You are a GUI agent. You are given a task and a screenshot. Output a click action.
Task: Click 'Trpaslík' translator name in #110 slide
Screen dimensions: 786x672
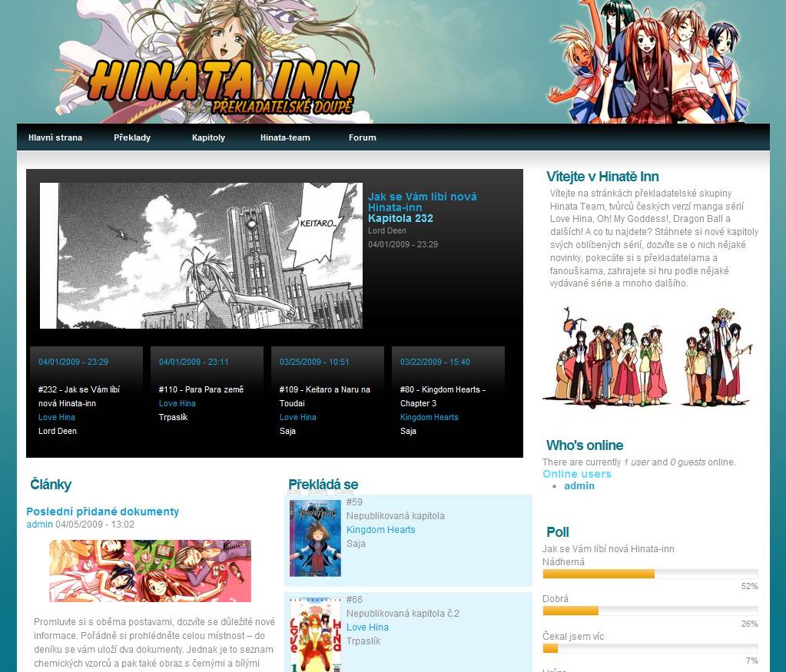[173, 417]
